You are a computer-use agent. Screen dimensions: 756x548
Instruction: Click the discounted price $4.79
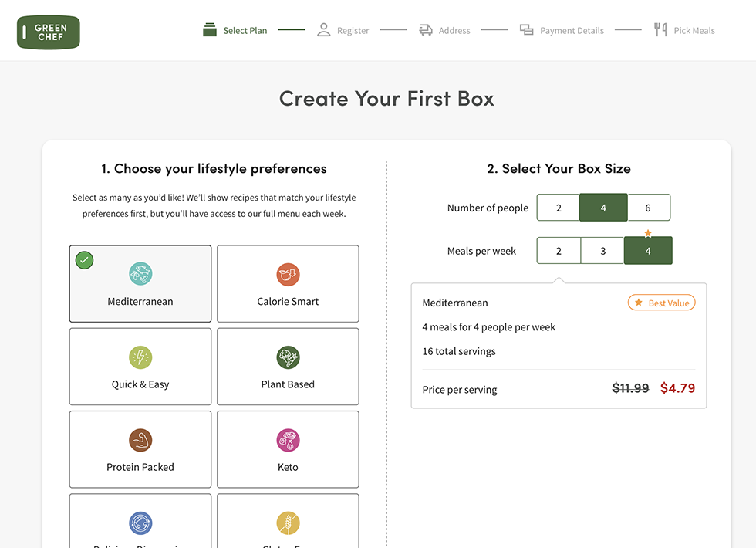[677, 388]
